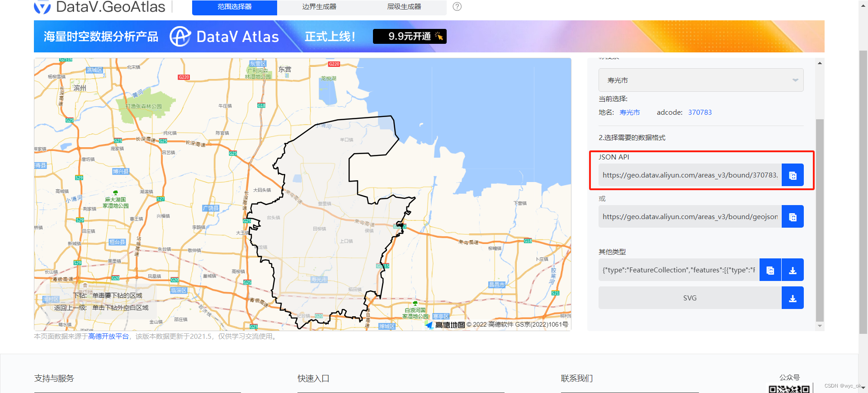Click the 9.9元开通 banner button
The width and height of the screenshot is (868, 393).
click(410, 36)
